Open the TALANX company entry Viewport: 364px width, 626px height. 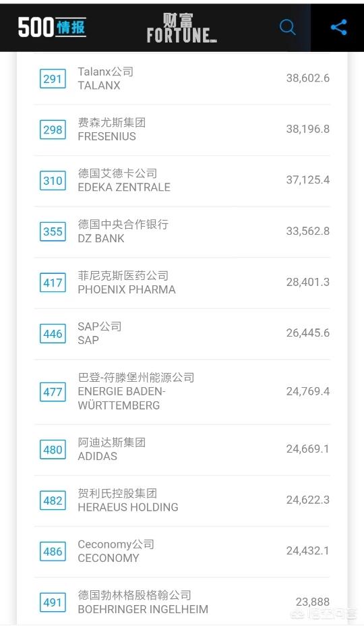tap(182, 79)
